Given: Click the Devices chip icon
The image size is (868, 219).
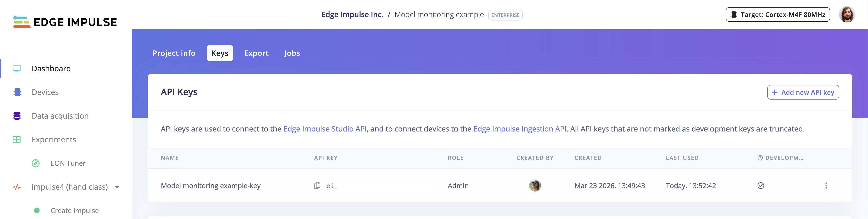Looking at the screenshot, I should click(x=17, y=92).
